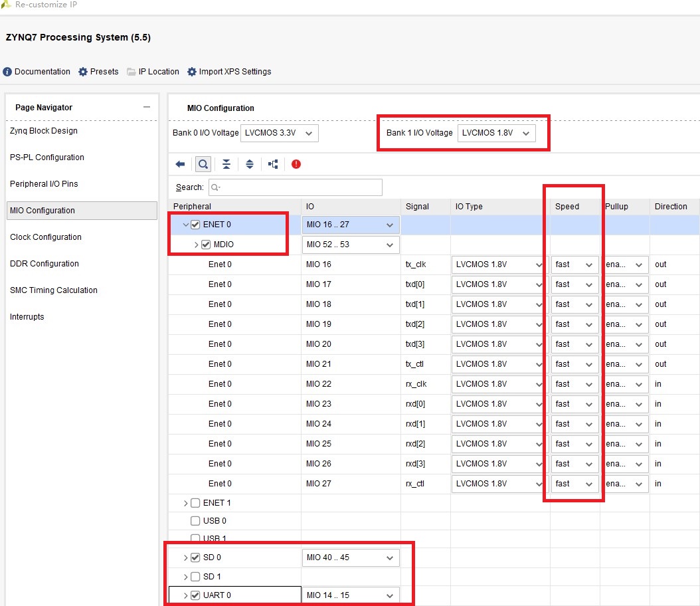Collapse the ENET 0 tree row
The height and width of the screenshot is (606, 700).
click(x=186, y=225)
